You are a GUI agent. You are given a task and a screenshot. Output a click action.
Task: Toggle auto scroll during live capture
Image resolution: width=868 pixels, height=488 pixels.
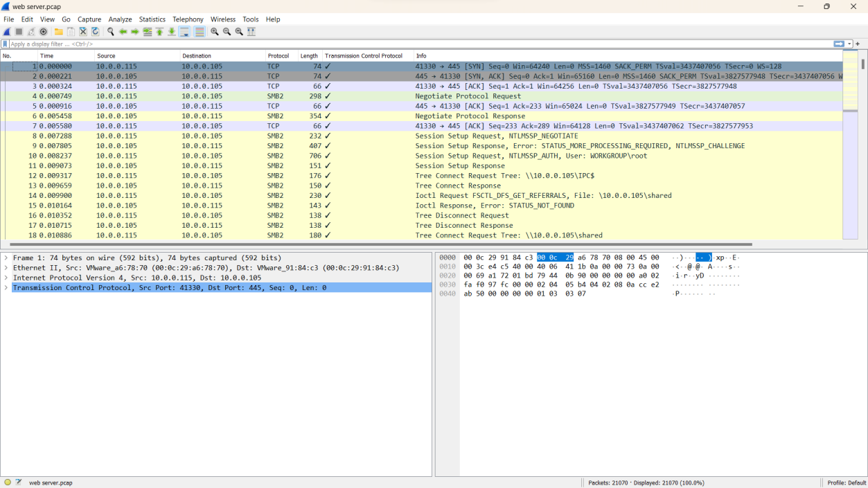(184, 32)
